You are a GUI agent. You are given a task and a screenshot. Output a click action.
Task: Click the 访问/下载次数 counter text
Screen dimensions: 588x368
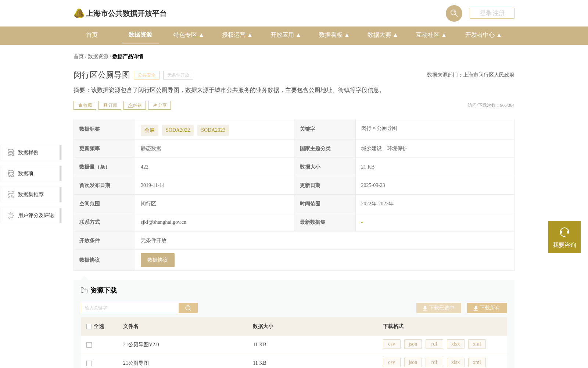pos(491,105)
